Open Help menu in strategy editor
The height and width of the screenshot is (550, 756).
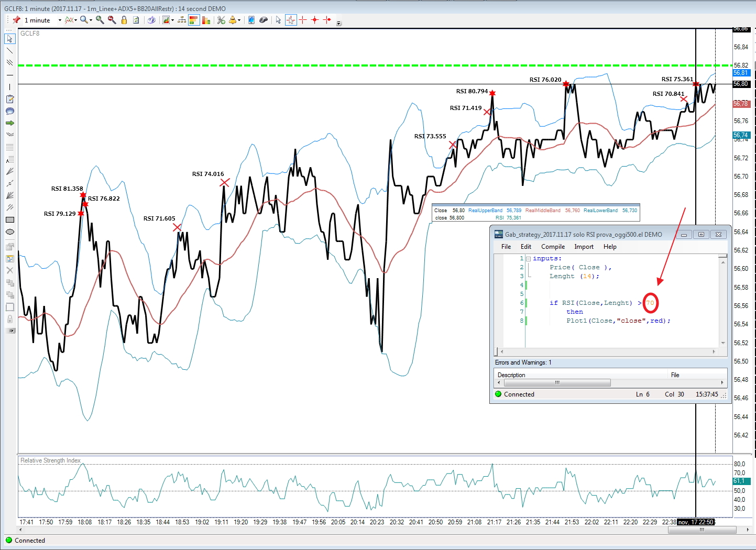610,247
